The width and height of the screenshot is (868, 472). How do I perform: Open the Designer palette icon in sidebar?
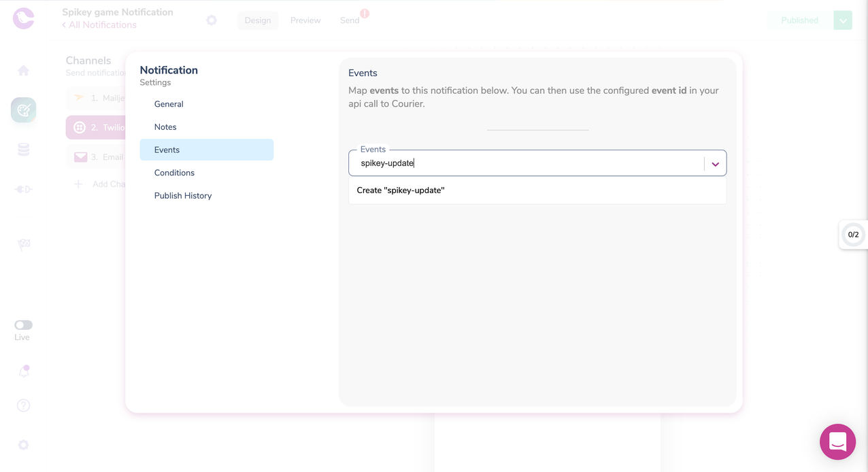coord(23,110)
